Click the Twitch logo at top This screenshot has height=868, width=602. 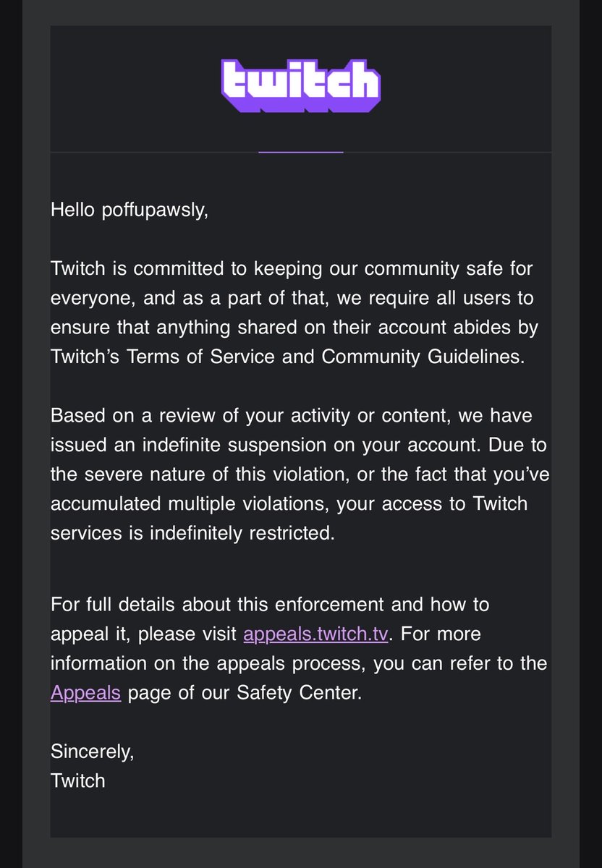pyautogui.click(x=301, y=86)
